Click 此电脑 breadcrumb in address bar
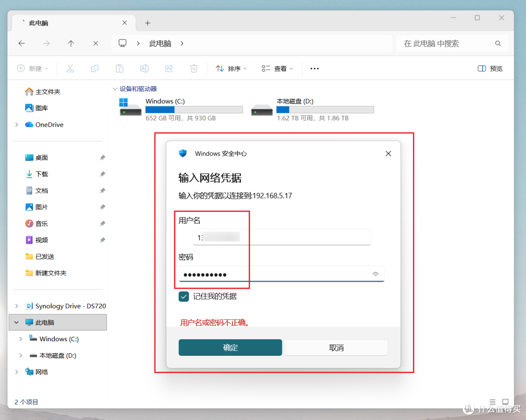 [x=160, y=43]
